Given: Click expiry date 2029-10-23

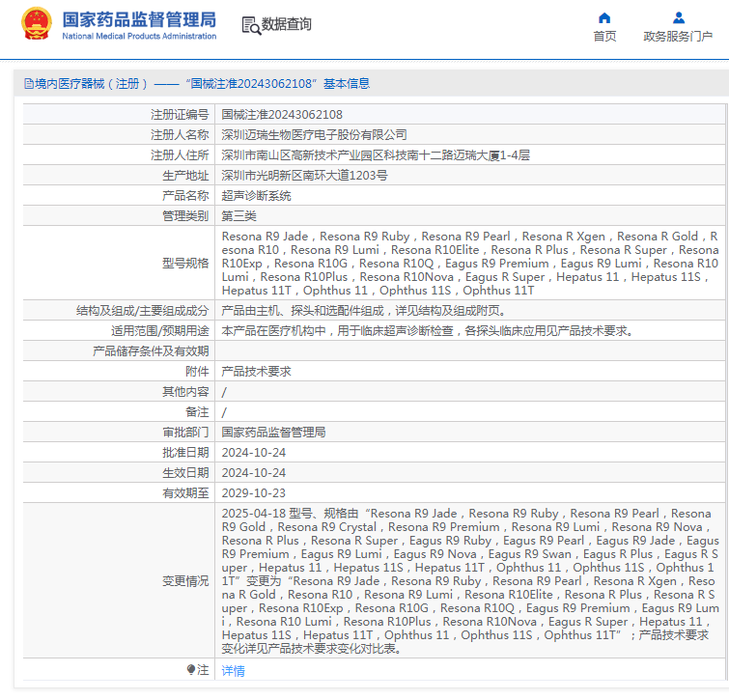Looking at the screenshot, I should click(x=253, y=493).
